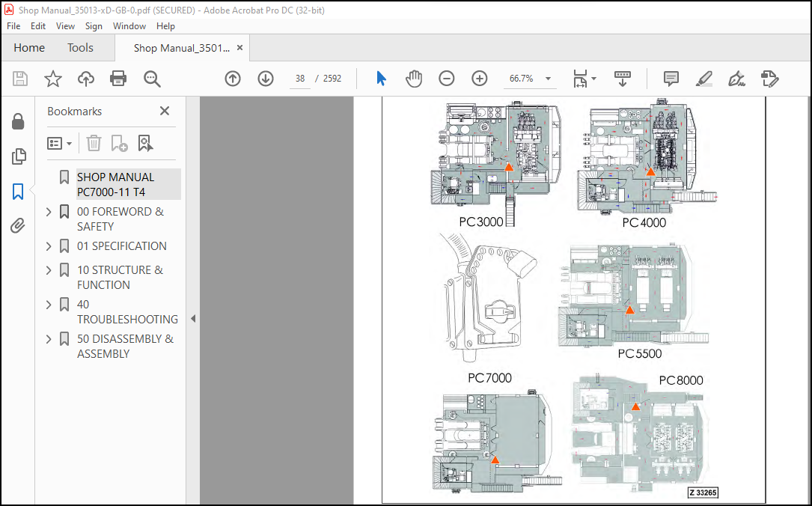Select the Shop Manual_3501... document tab
812x506 pixels.
click(x=181, y=48)
